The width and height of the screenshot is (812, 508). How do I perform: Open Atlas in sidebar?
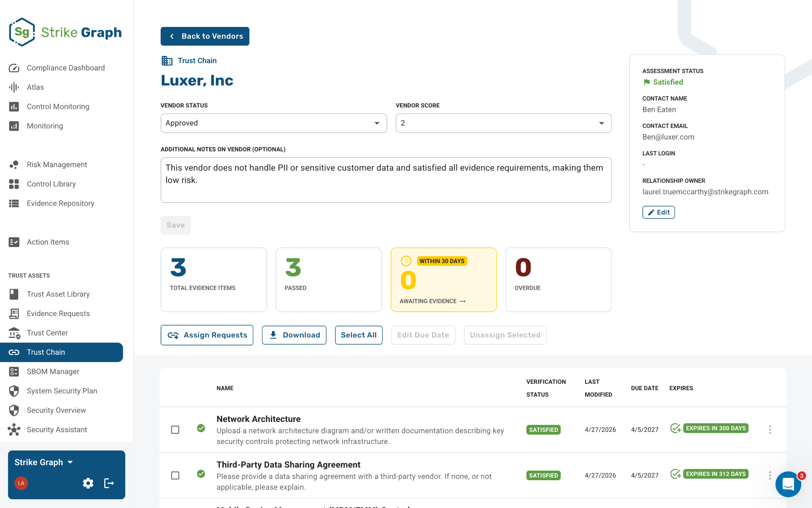coord(35,87)
